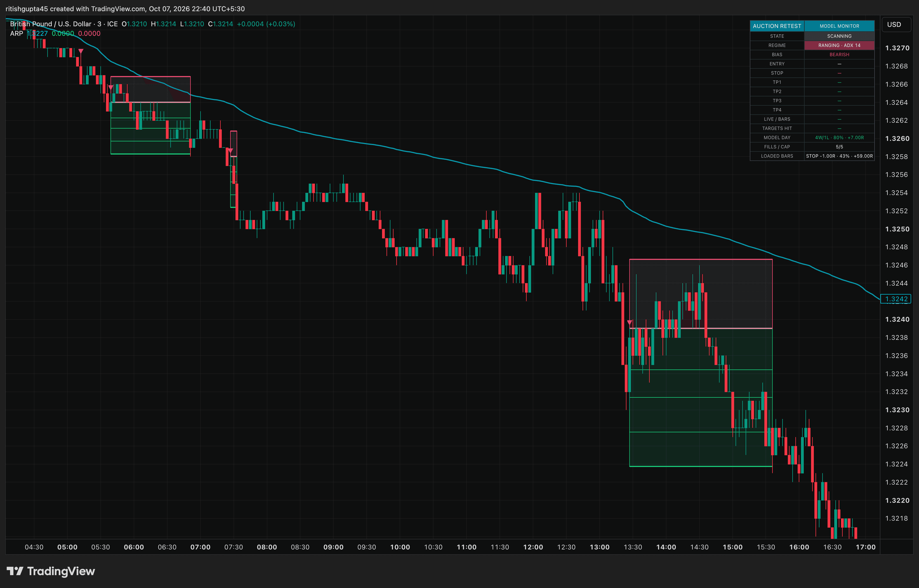
Task: Click the STOP -1.00R · 43% · +59.00R value
Action: [x=839, y=156]
